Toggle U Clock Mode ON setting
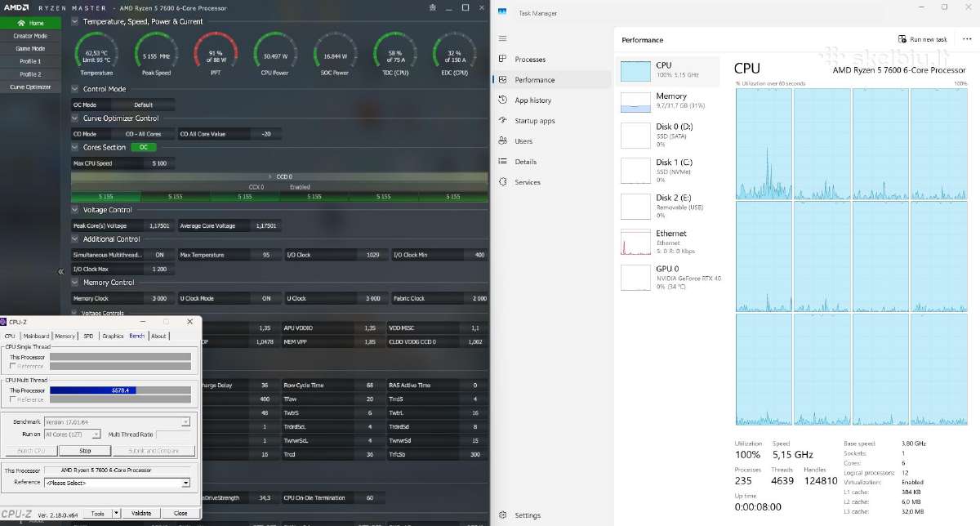The image size is (980, 526). (265, 298)
